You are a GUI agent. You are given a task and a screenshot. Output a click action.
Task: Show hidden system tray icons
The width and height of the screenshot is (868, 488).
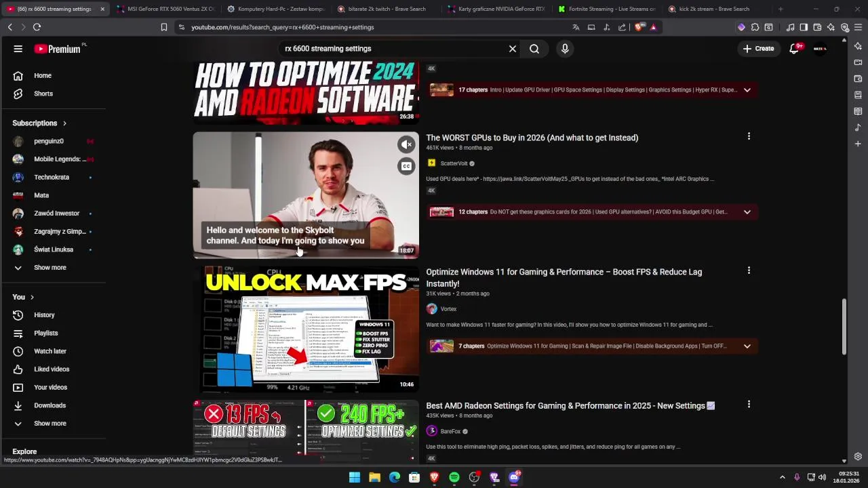pyautogui.click(x=782, y=477)
